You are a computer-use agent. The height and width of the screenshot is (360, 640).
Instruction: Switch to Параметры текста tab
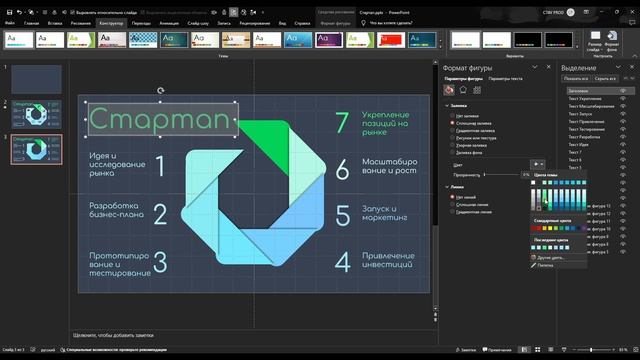coord(505,78)
